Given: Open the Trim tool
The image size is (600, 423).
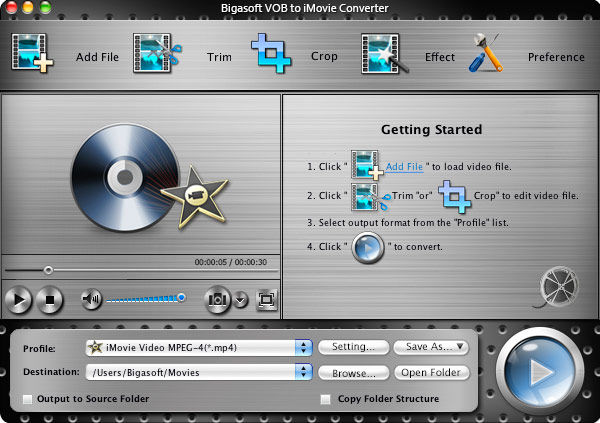Looking at the screenshot, I should point(155,55).
